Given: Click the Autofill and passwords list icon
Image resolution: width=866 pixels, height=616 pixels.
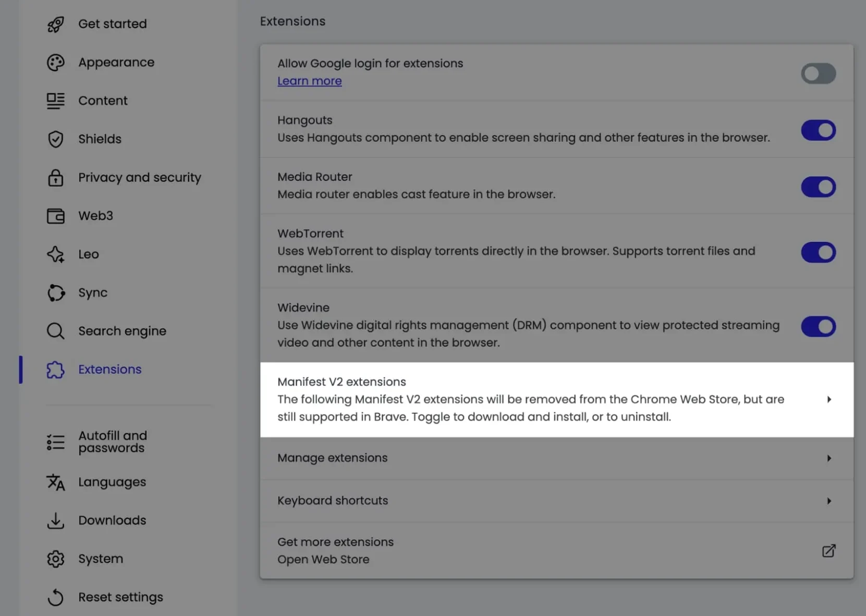Looking at the screenshot, I should pyautogui.click(x=56, y=442).
